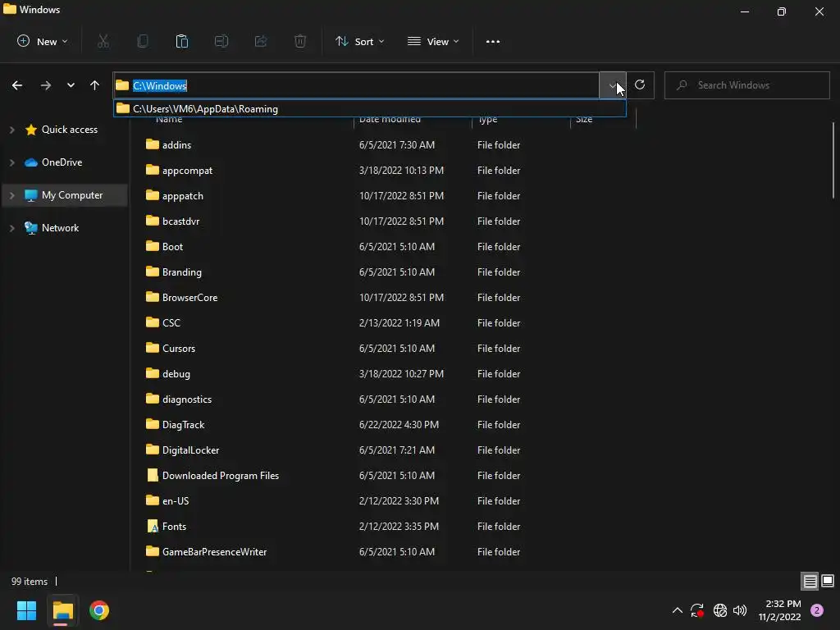Screen dimensions: 840x630
Task: Select the Cursors folder
Action: point(178,348)
